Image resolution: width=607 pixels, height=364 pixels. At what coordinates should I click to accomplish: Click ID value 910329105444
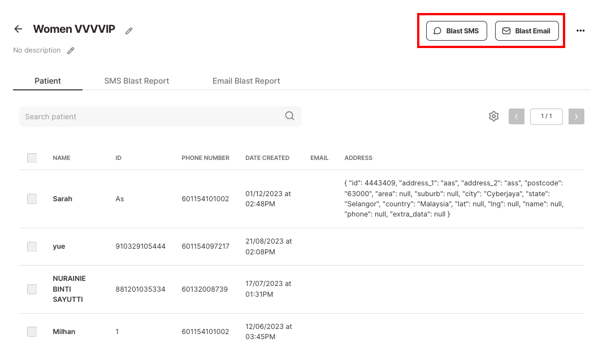tap(141, 246)
